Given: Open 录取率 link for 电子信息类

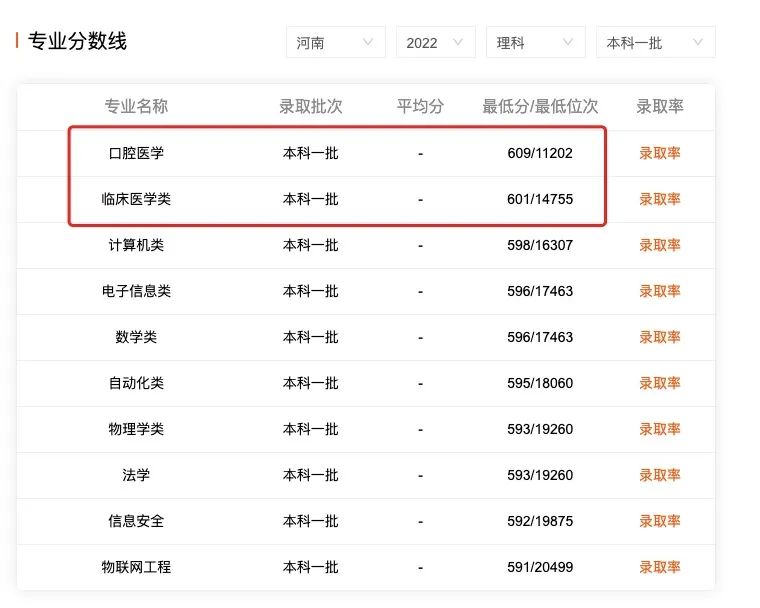Looking at the screenshot, I should [x=660, y=291].
